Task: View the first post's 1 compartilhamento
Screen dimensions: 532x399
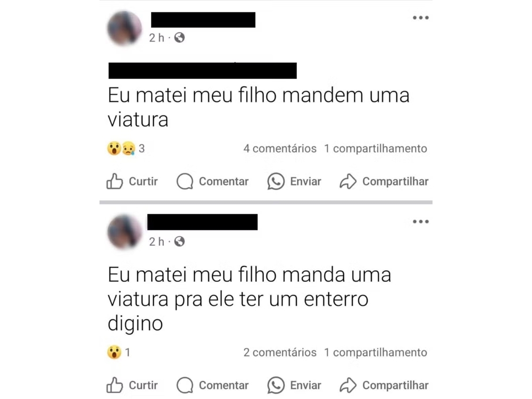Action: [376, 148]
